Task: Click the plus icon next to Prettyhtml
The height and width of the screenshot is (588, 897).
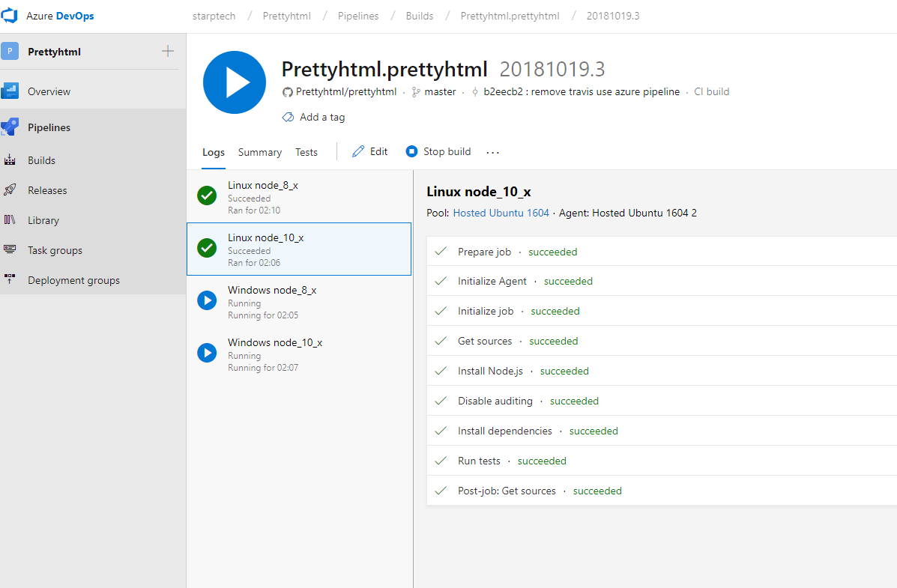Action: pos(168,51)
